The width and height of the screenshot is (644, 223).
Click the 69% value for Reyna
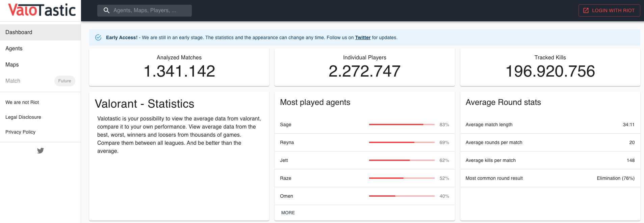point(444,142)
